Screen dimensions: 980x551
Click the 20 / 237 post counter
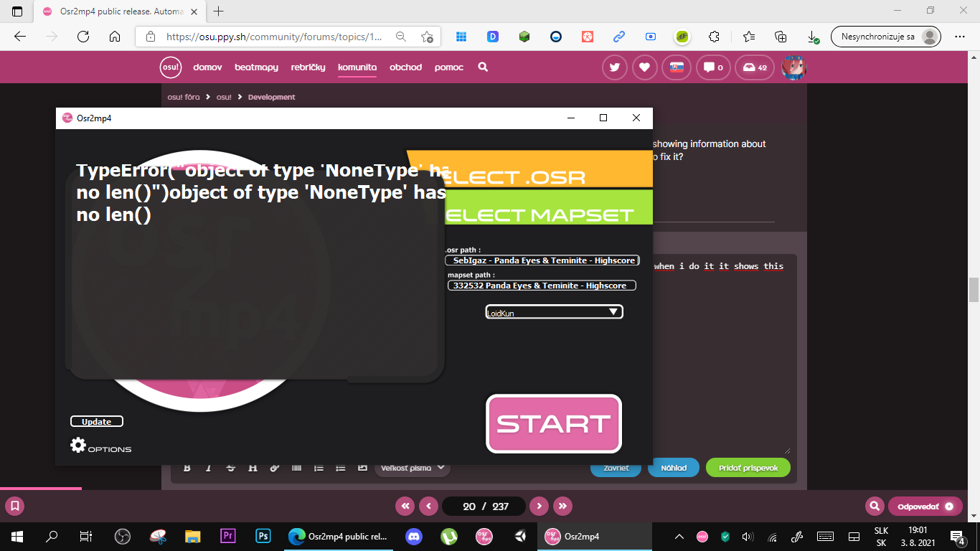tap(484, 507)
